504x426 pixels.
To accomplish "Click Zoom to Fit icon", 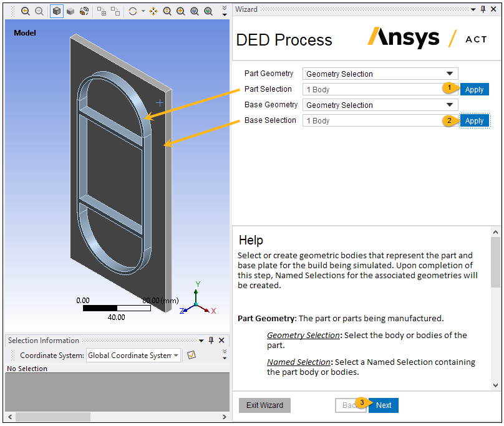I will 195,12.
